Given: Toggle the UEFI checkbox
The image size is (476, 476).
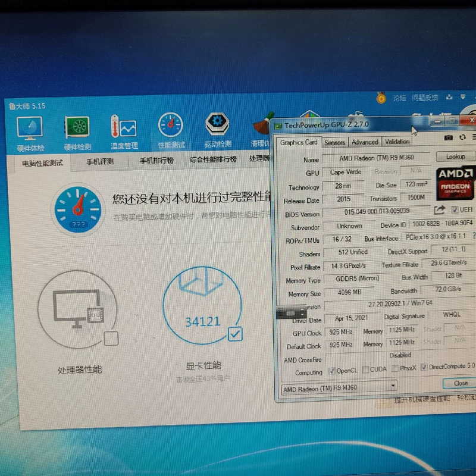Looking at the screenshot, I should [455, 209].
